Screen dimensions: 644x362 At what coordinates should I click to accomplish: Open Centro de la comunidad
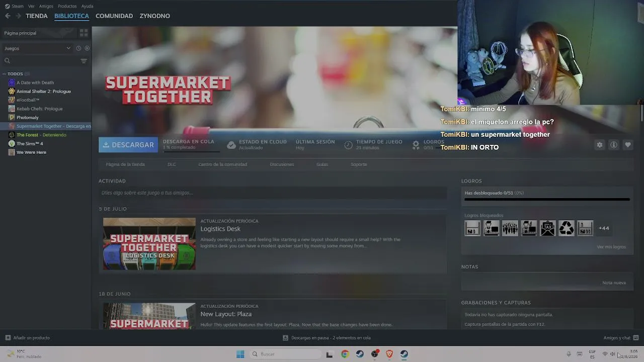222,164
